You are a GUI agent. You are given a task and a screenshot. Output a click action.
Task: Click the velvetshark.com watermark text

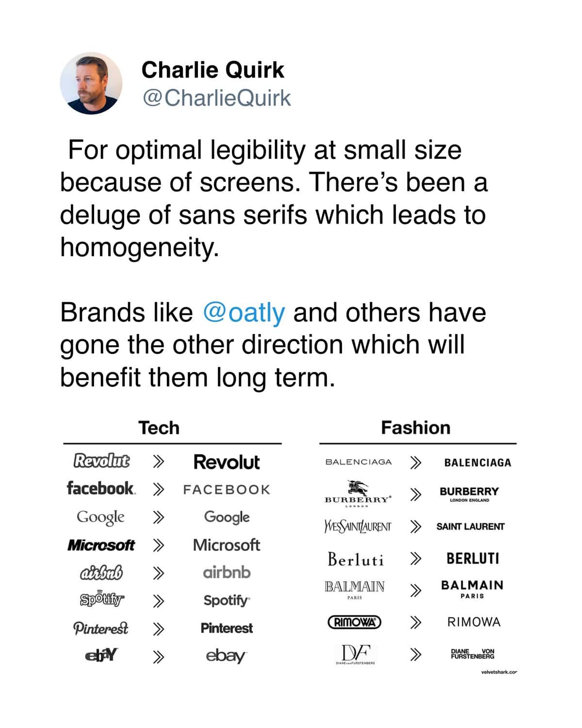click(x=499, y=672)
